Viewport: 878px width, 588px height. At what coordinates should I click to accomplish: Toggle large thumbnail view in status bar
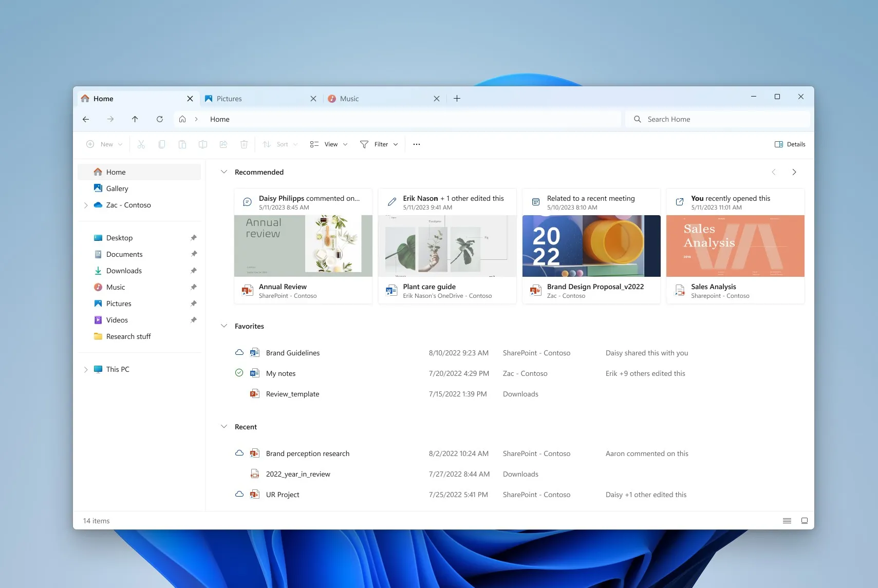(x=804, y=520)
